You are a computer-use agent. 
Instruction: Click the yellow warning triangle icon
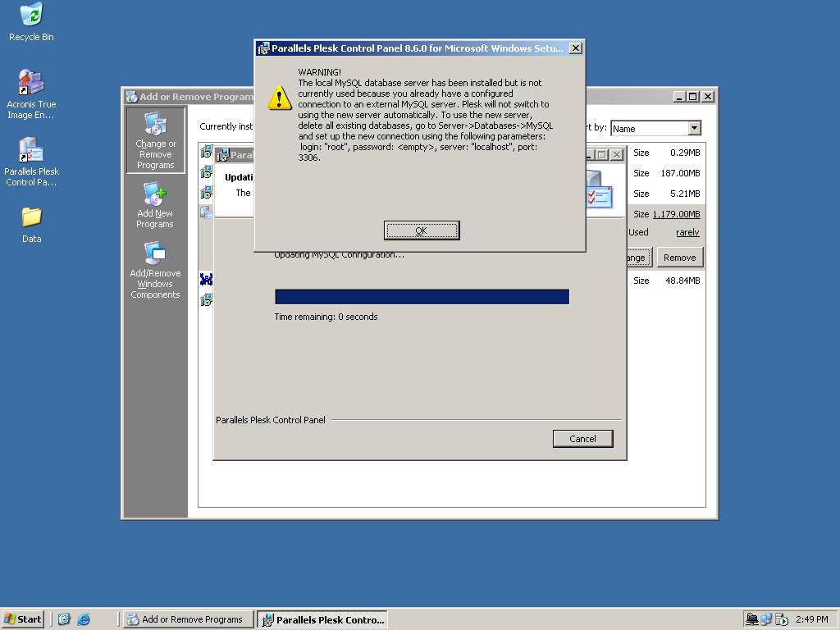tap(280, 97)
